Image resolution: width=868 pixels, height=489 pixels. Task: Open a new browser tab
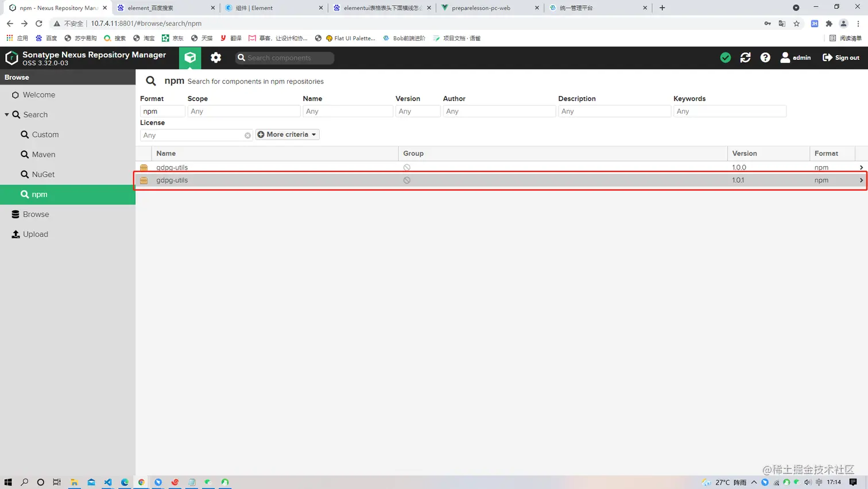coord(662,8)
